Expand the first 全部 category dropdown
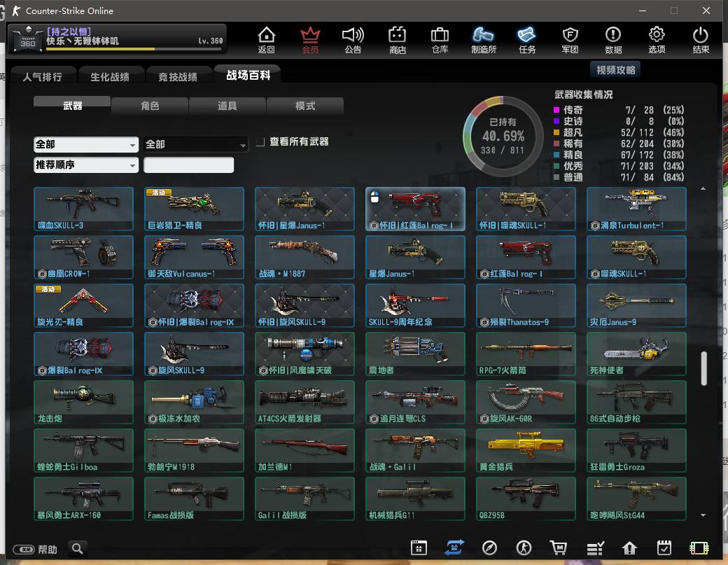This screenshot has height=565, width=728. click(x=86, y=144)
